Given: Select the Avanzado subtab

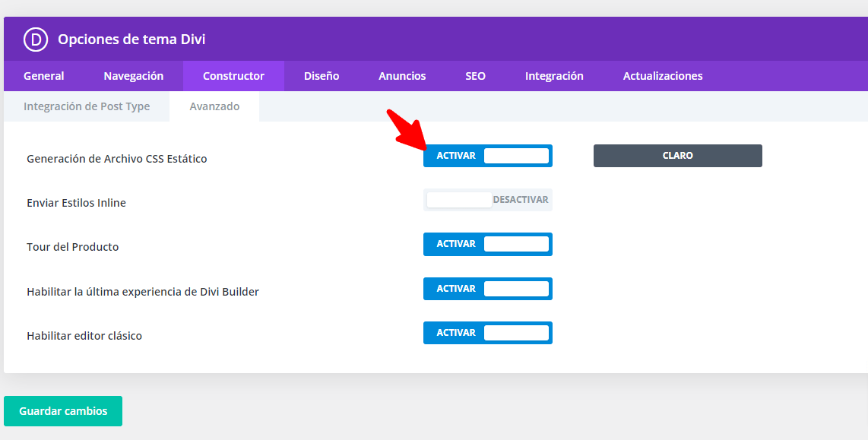Looking at the screenshot, I should click(x=214, y=106).
